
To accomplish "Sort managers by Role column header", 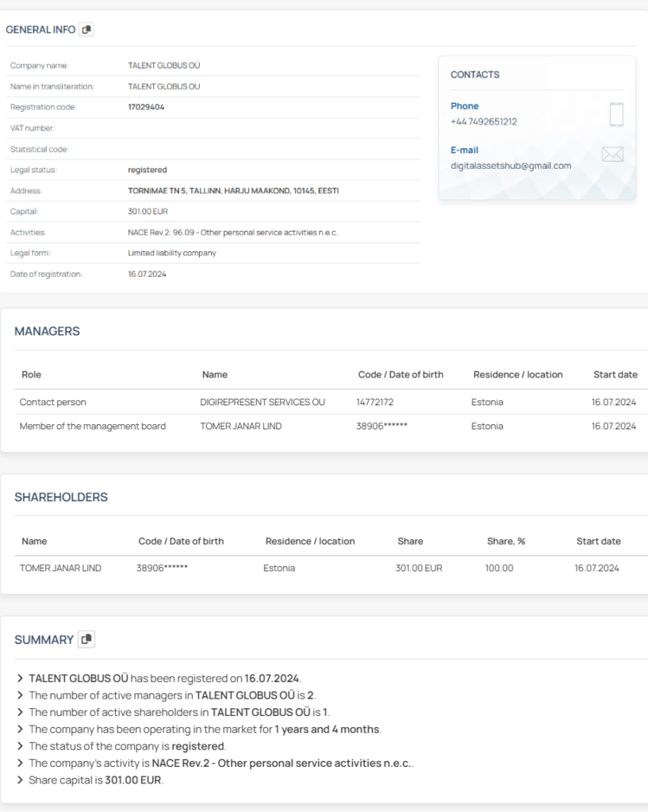I will tap(32, 374).
